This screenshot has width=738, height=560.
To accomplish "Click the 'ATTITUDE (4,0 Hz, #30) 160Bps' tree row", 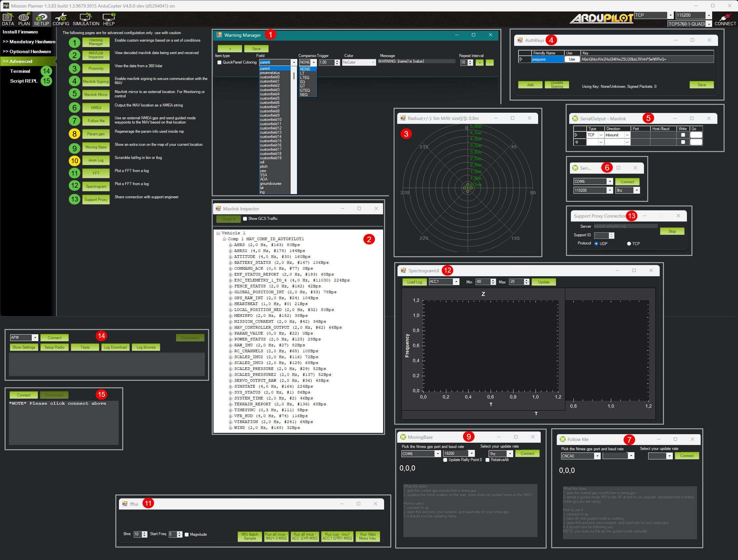I will 272,257.
